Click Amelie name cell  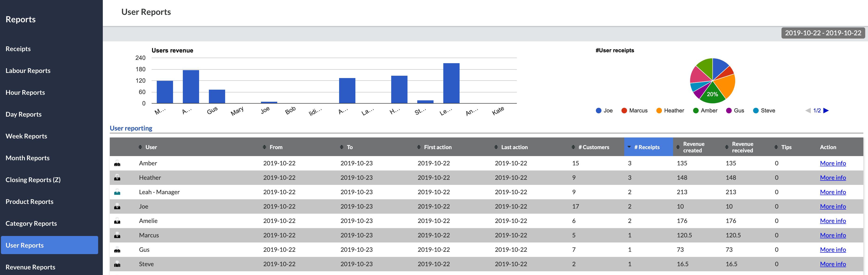pos(148,221)
